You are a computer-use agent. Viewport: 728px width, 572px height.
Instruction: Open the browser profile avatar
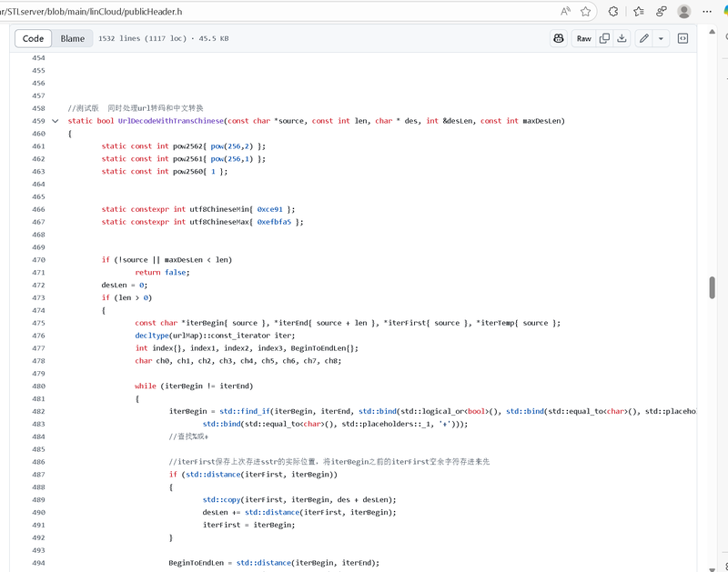(684, 12)
